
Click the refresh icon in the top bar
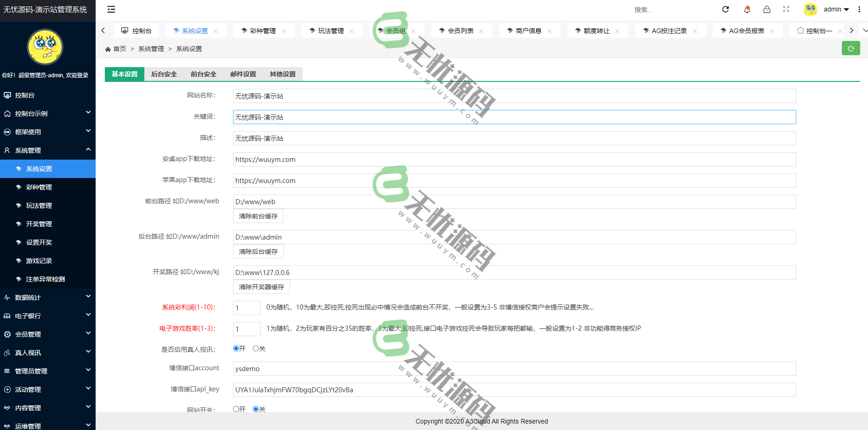pyautogui.click(x=725, y=9)
